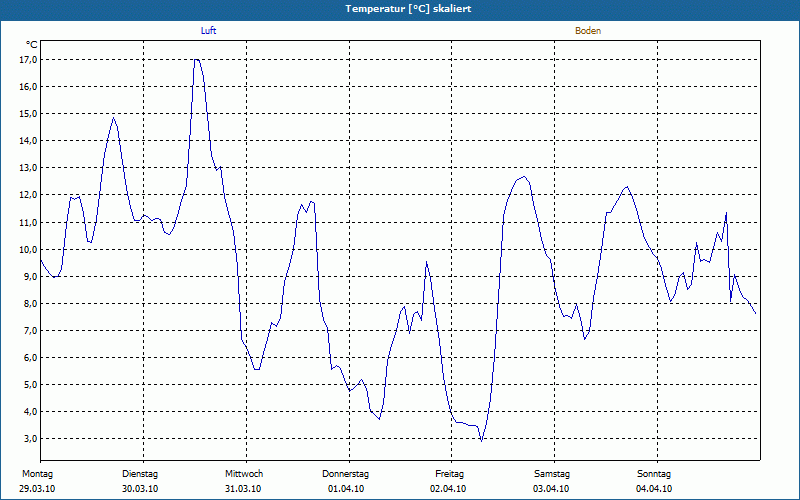Click the 9,0 y-axis value
The image size is (800, 500).
[30, 277]
